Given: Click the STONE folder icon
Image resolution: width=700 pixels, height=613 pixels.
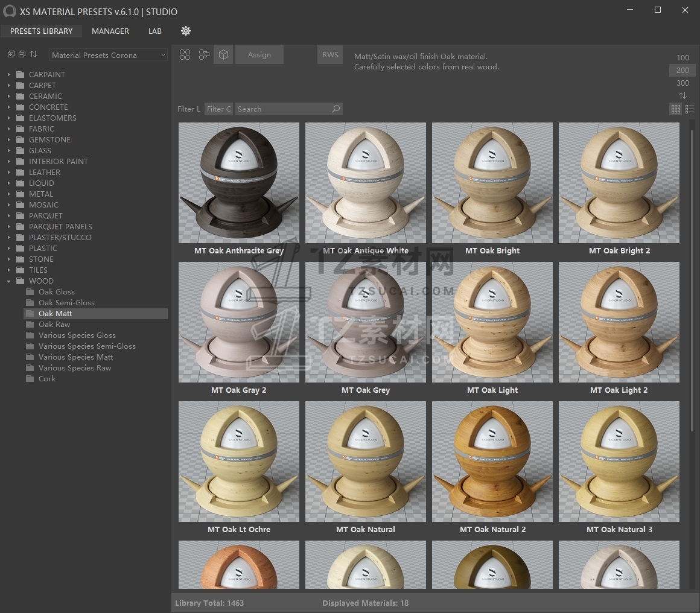Looking at the screenshot, I should (21, 259).
